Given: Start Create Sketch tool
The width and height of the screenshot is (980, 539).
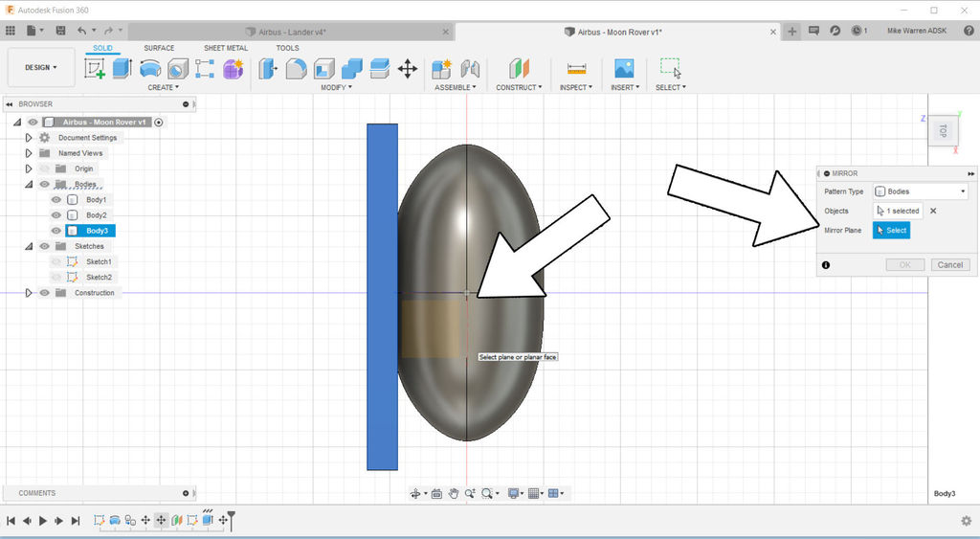Looking at the screenshot, I should tap(95, 69).
